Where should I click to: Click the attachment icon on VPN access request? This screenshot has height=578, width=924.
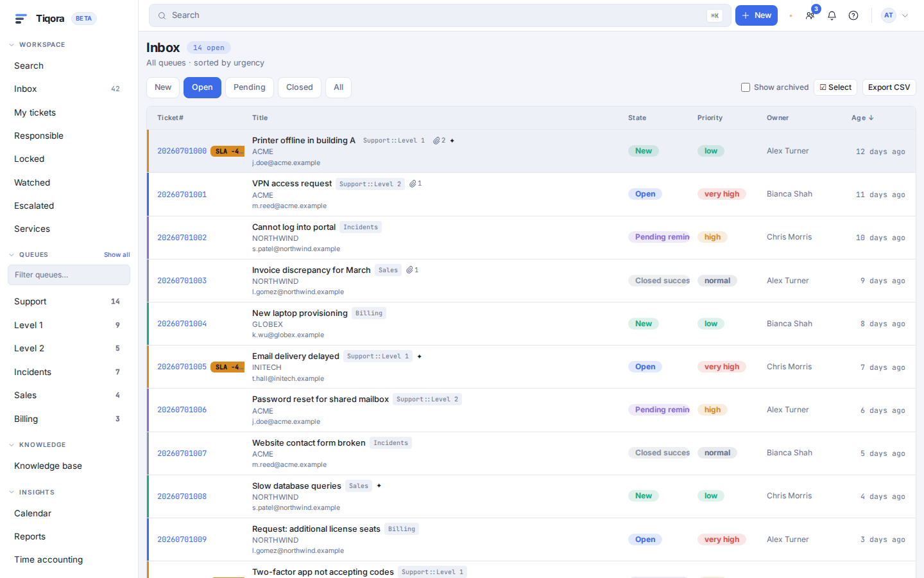coord(413,184)
